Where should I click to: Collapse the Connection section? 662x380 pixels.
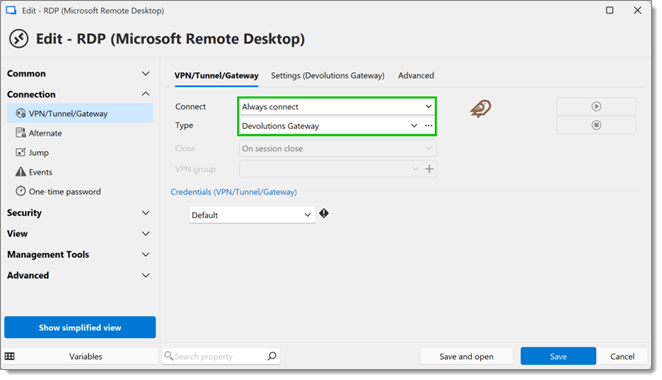[79, 94]
